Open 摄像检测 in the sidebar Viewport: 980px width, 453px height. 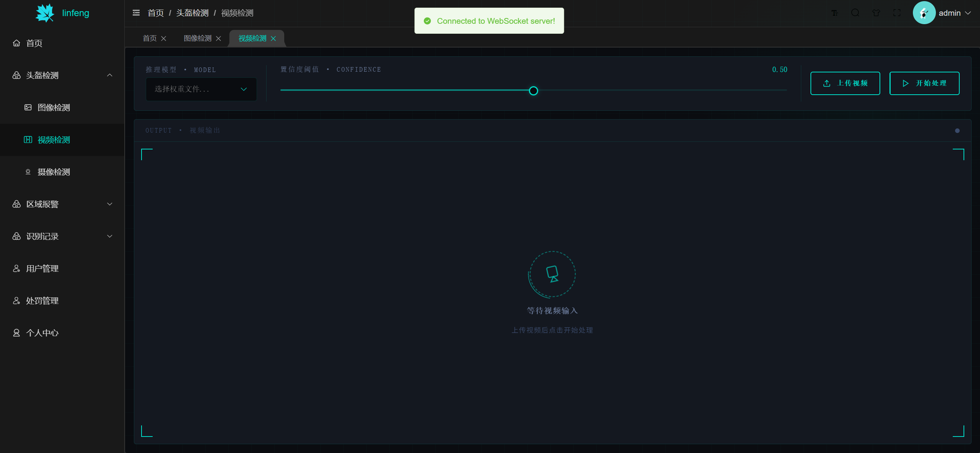62,172
